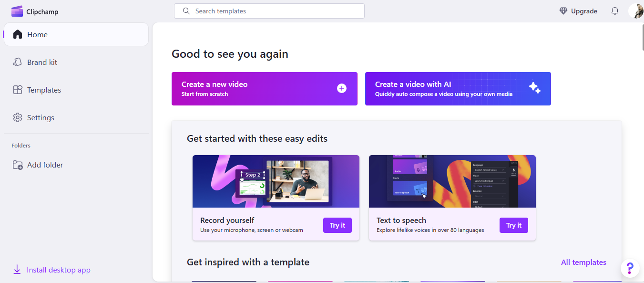The height and width of the screenshot is (283, 644).
Task: Browse Templates from the sidebar
Action: click(44, 90)
